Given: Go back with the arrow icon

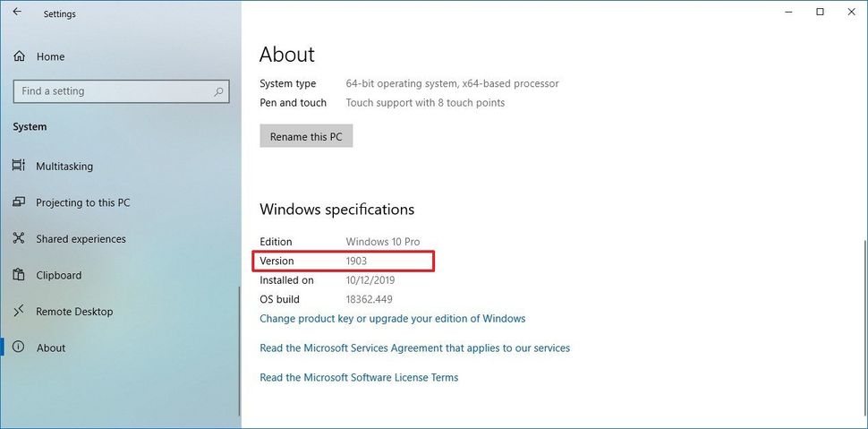Looking at the screenshot, I should pyautogui.click(x=17, y=12).
